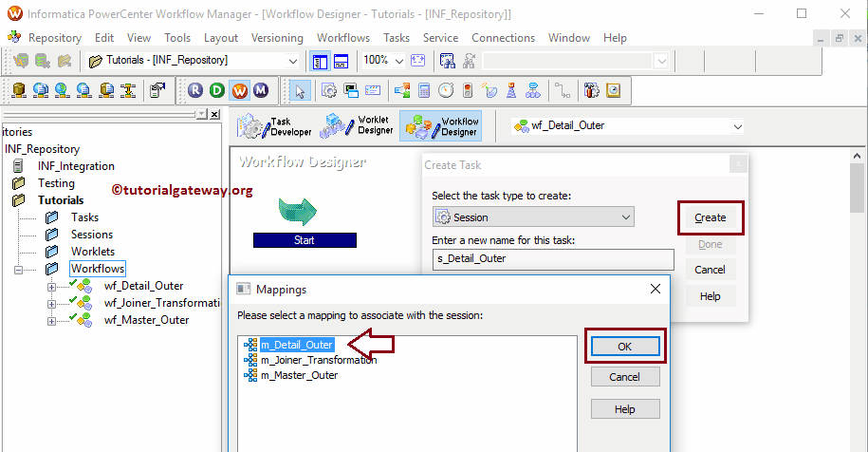
Task: Open the Workflows menu
Action: 343,38
